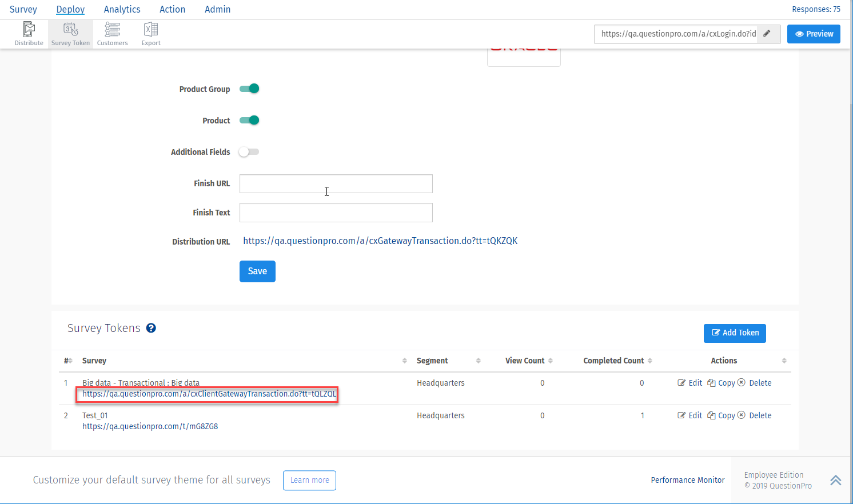
Task: Click the Test_01 survey name
Action: 95,415
